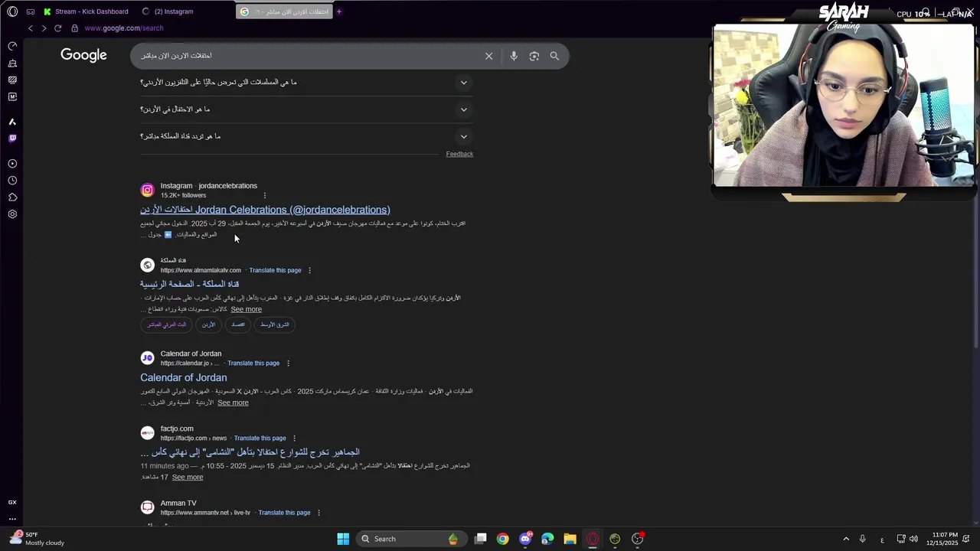This screenshot has height=551, width=980.
Task: Open the Calendar of Jordan result title
Action: pos(184,377)
